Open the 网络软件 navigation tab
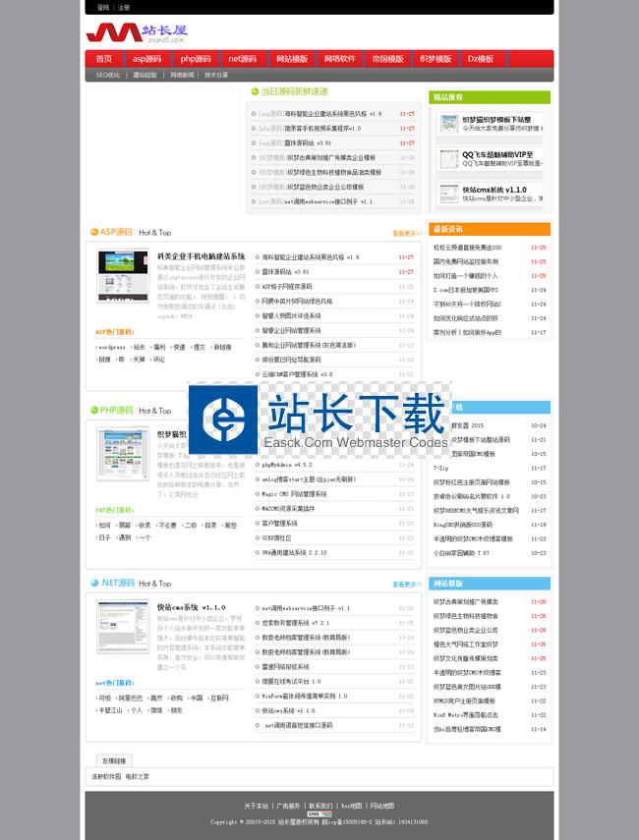Image resolution: width=639 pixels, height=840 pixels. pyautogui.click(x=340, y=59)
